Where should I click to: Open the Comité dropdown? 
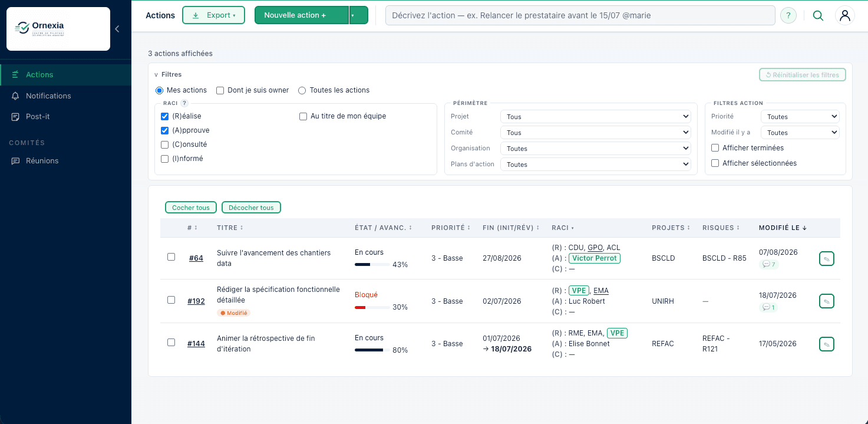coord(596,133)
